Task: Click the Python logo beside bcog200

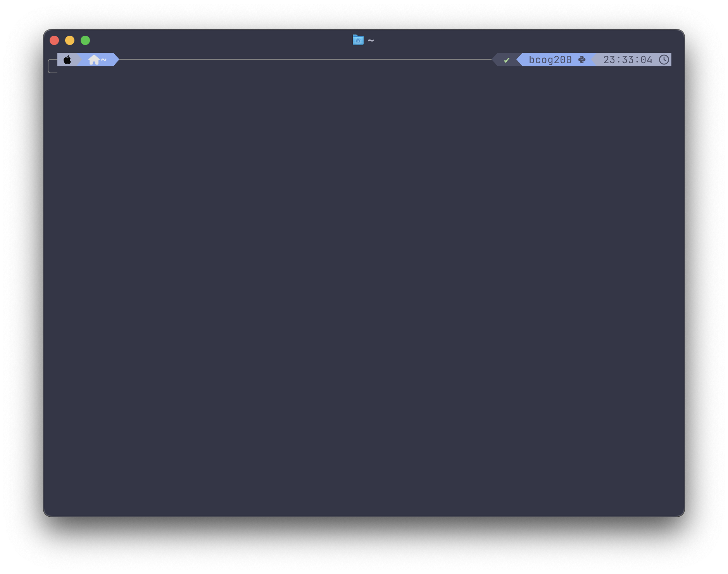Action: tap(582, 60)
